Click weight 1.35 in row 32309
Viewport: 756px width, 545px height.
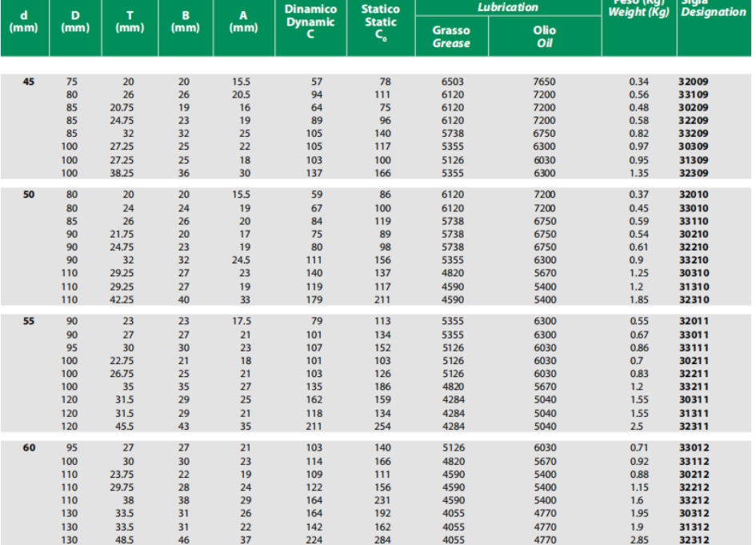639,173
